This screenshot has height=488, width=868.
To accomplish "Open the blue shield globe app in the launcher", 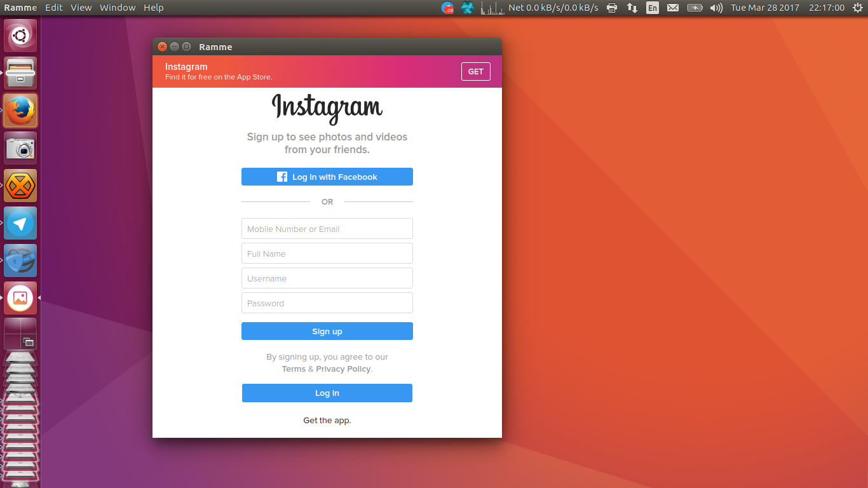I will coord(20,261).
